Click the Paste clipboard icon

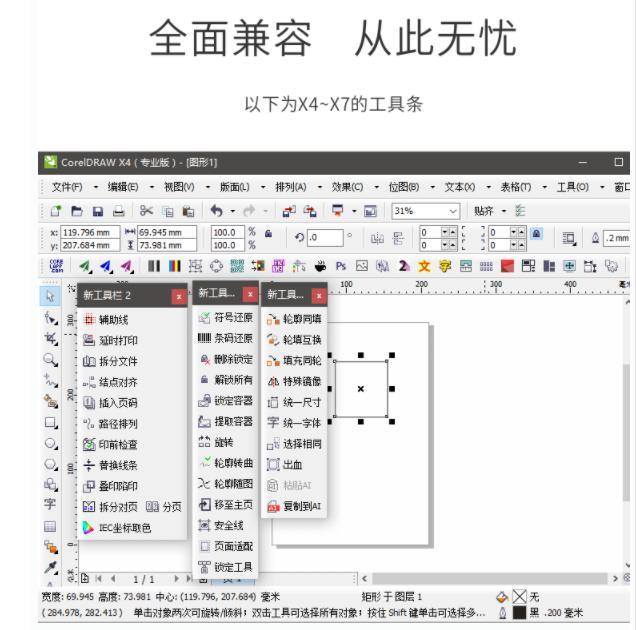pos(188,211)
